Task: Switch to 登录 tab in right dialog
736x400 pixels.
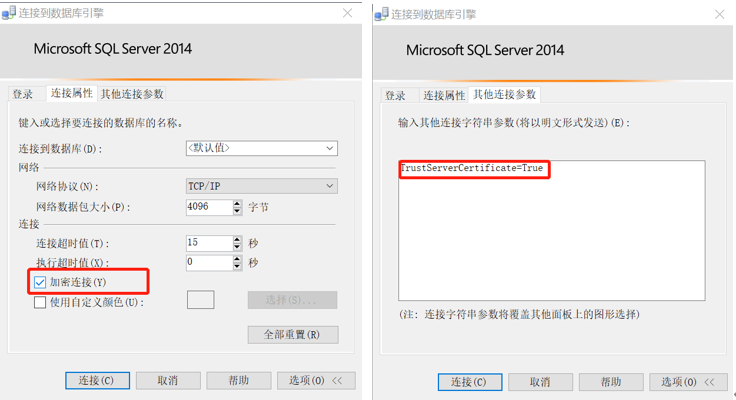Action: (x=395, y=95)
